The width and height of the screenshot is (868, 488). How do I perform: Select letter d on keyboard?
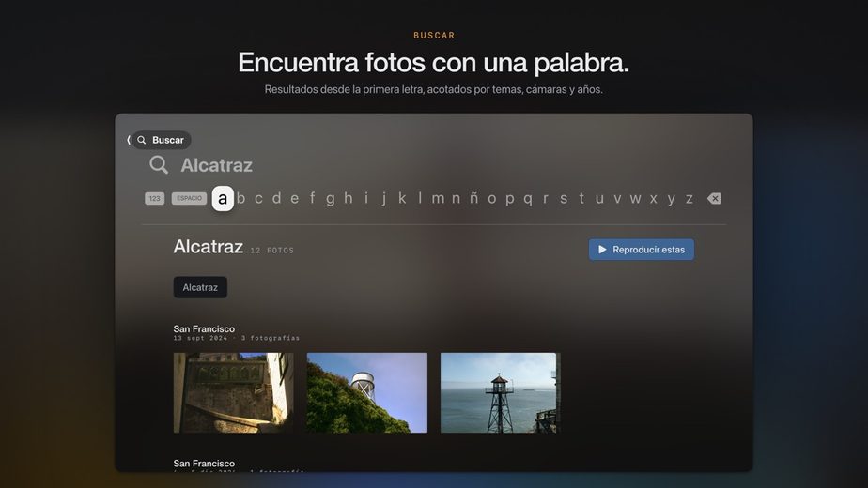pos(276,198)
